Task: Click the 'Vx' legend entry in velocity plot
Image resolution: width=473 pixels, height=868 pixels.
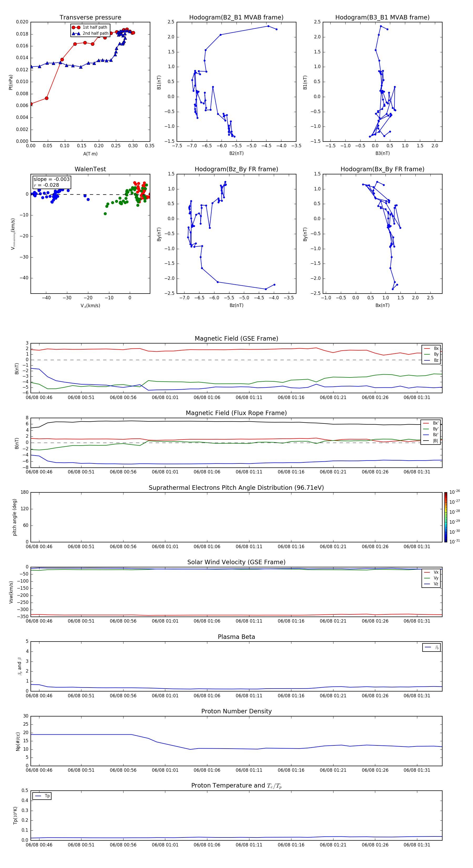Action: tap(431, 572)
